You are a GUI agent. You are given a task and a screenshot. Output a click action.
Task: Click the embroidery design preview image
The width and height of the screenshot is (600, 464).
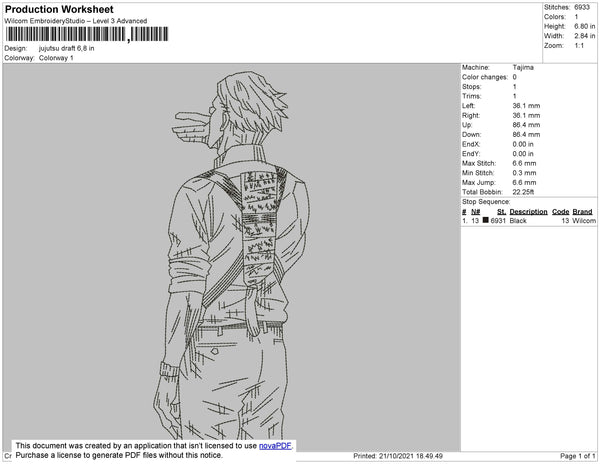coord(232,256)
